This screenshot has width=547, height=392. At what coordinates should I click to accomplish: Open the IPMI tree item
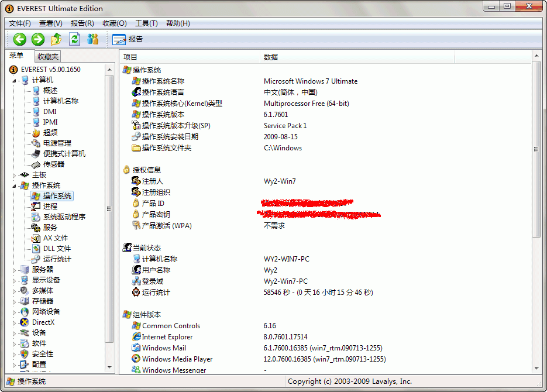point(50,122)
